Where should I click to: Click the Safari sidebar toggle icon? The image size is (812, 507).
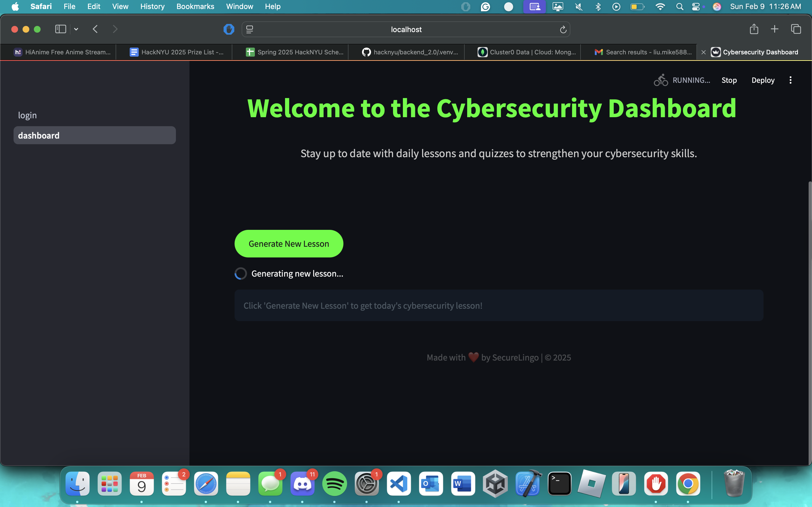pyautogui.click(x=60, y=29)
